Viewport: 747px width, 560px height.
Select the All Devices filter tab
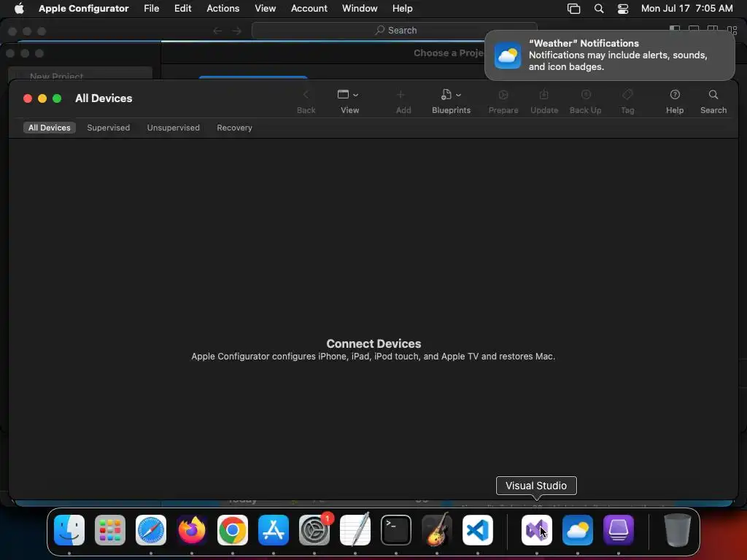pyautogui.click(x=49, y=128)
